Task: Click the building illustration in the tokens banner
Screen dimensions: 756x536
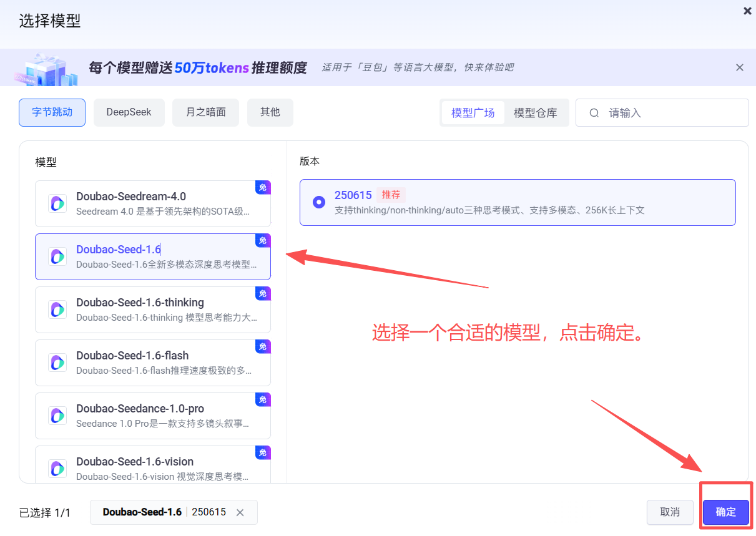Action: [x=46, y=67]
